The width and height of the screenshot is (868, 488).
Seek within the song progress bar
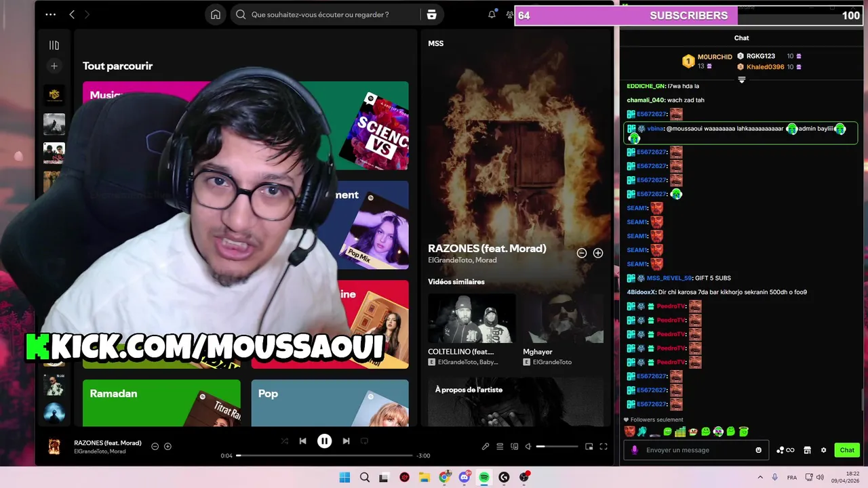coord(324,455)
